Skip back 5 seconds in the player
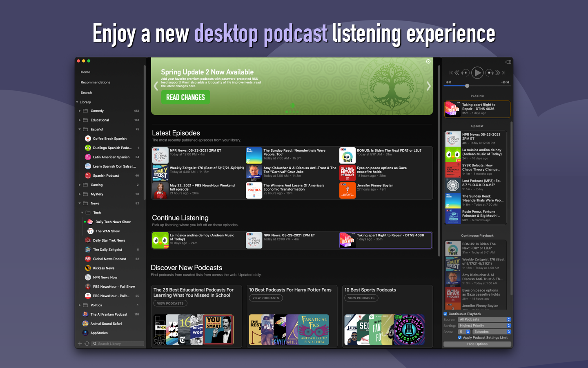588x368 pixels. [x=465, y=72]
